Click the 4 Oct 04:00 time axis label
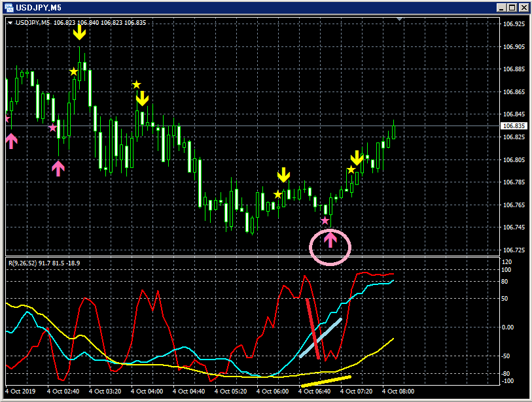 pyautogui.click(x=147, y=392)
